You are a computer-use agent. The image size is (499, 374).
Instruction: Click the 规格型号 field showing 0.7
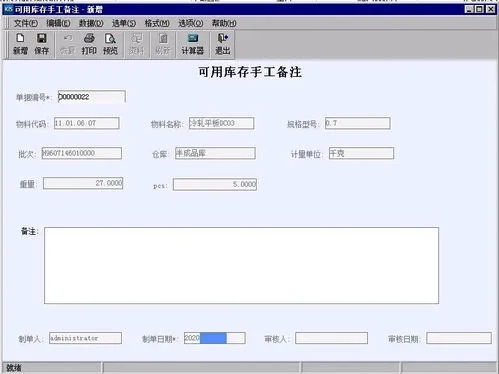click(358, 123)
